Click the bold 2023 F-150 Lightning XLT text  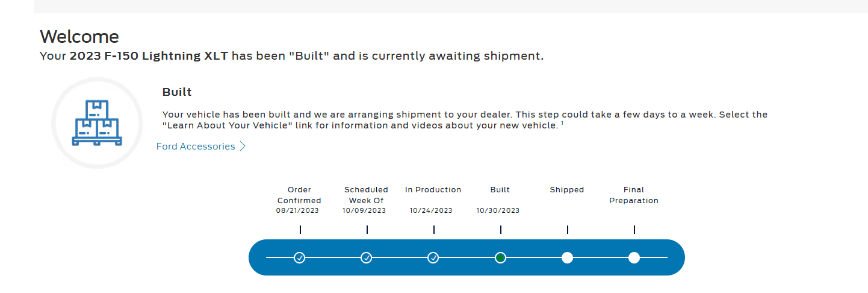click(x=149, y=56)
